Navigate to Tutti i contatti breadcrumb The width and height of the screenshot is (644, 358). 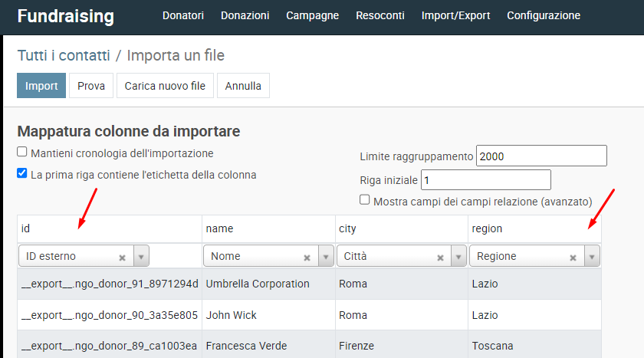click(64, 55)
